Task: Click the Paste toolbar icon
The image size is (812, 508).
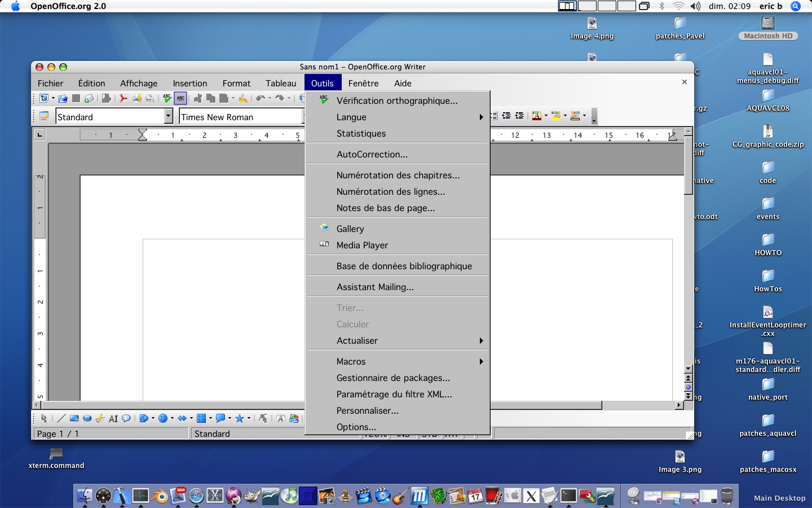Action: pyautogui.click(x=224, y=98)
